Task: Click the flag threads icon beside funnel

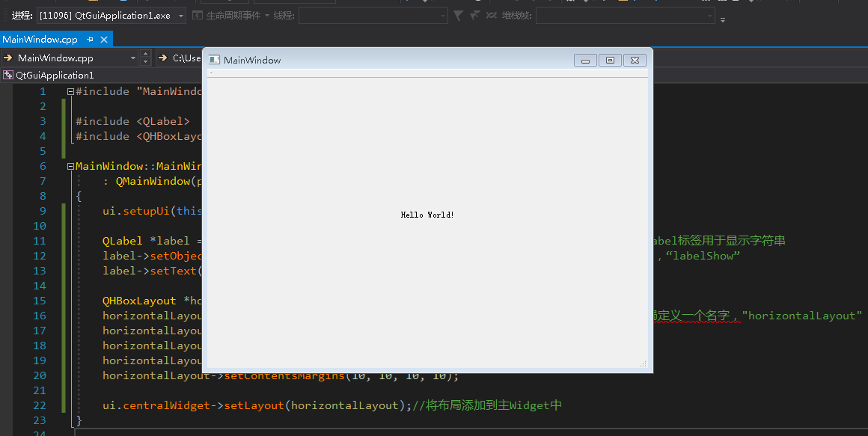Action: (474, 16)
